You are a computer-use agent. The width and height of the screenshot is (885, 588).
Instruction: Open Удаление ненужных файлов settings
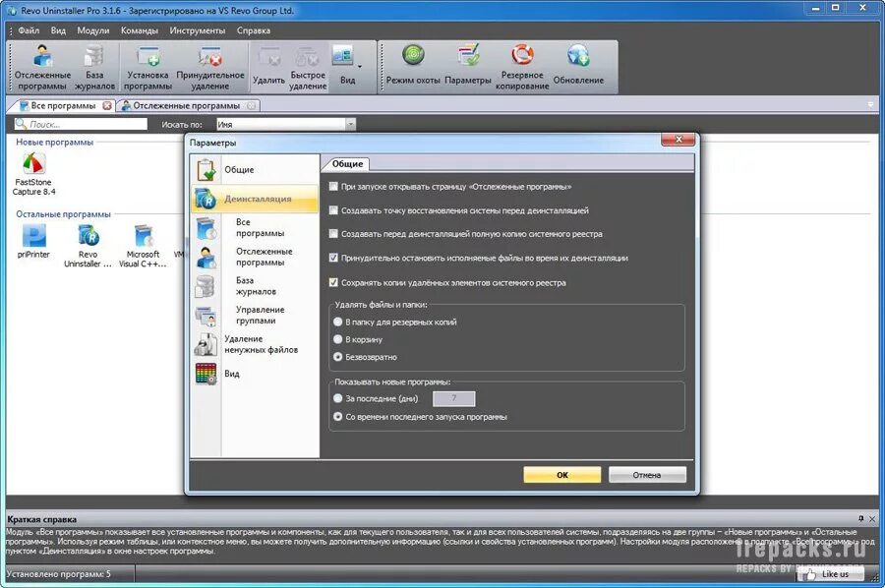(255, 344)
